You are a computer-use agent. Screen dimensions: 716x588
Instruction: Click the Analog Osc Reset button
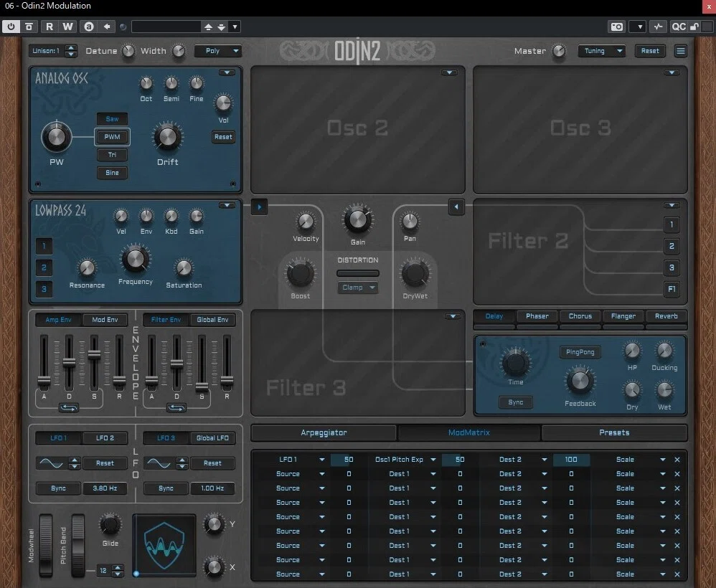point(223,137)
